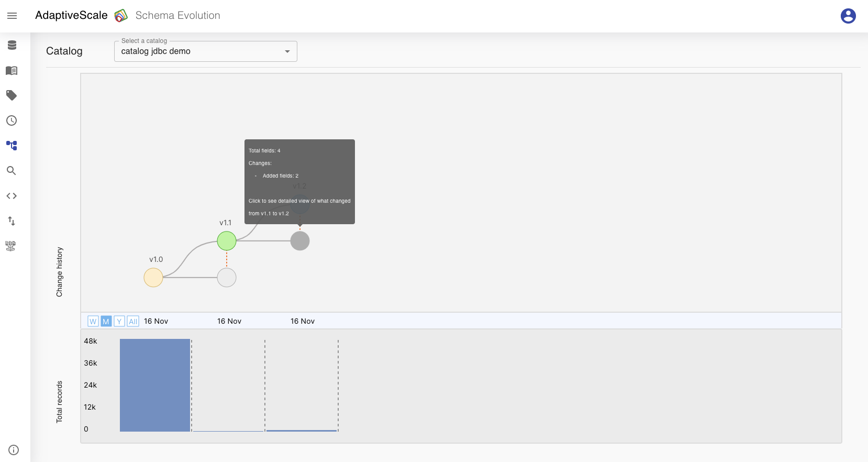The height and width of the screenshot is (462, 868).
Task: Open the user account profile icon
Action: [848, 16]
